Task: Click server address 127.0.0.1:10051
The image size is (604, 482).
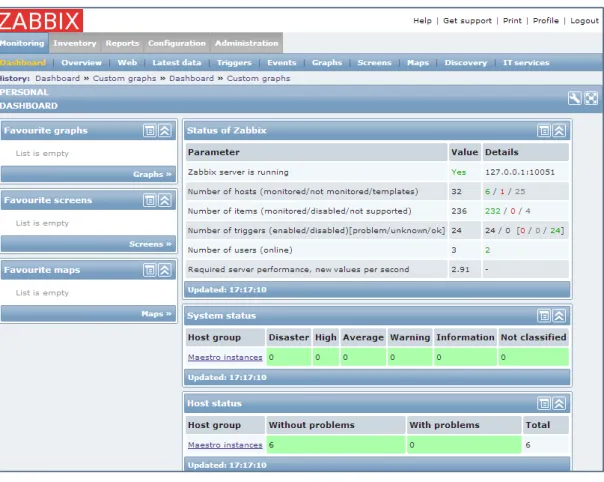Action: click(520, 172)
